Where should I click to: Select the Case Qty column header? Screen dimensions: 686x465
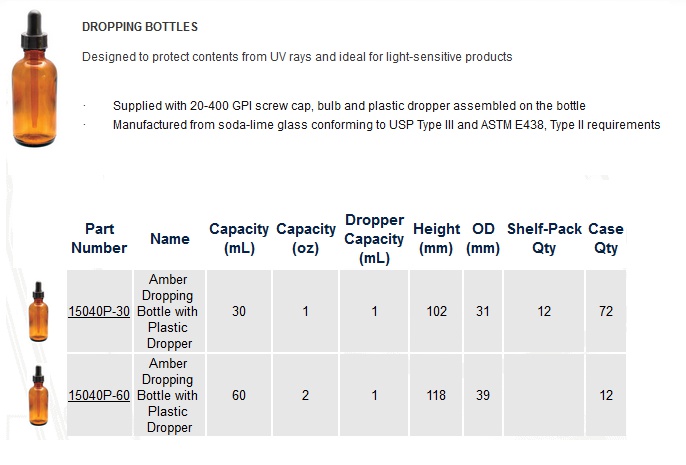606,238
